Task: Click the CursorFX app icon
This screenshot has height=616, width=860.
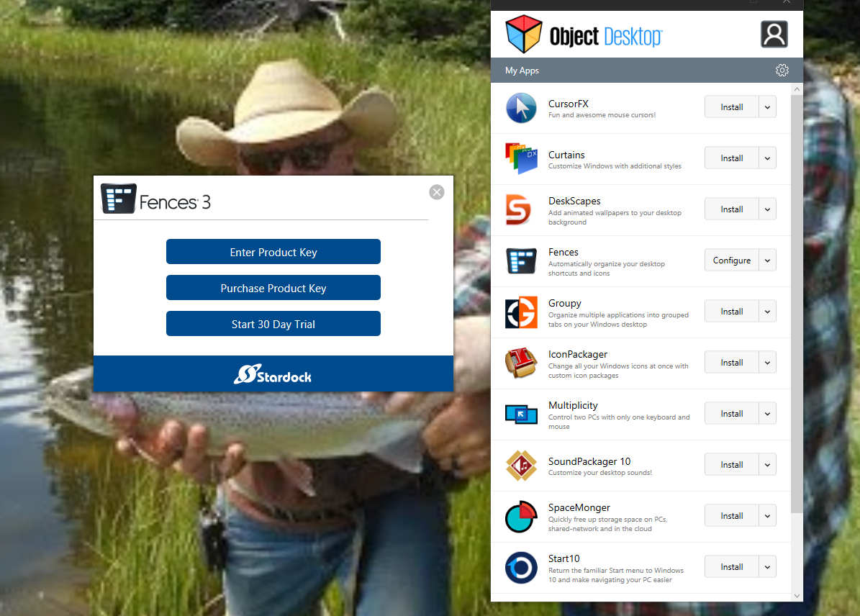Action: 521,108
